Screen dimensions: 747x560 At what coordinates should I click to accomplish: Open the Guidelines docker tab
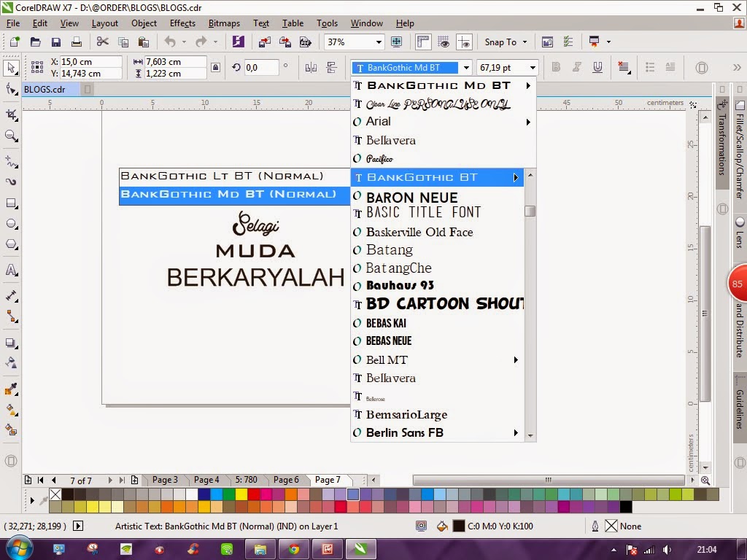pos(740,408)
